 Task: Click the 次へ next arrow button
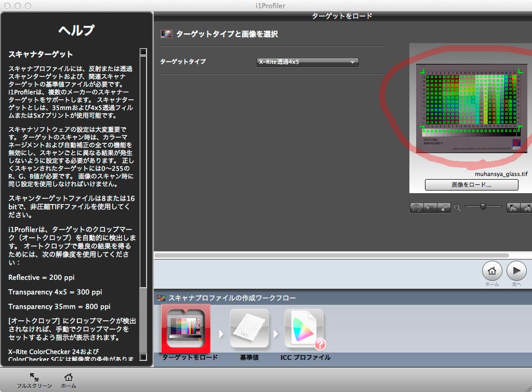(516, 271)
